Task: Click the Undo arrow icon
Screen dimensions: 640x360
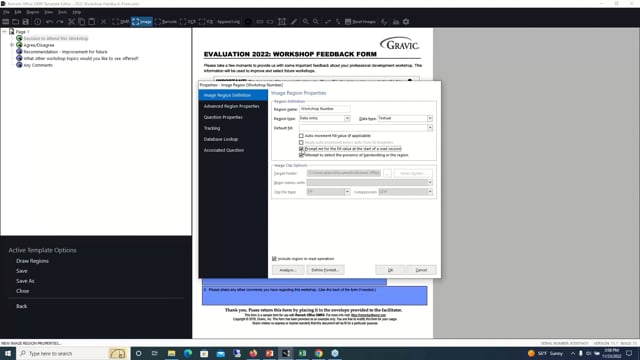Action: (49, 22)
